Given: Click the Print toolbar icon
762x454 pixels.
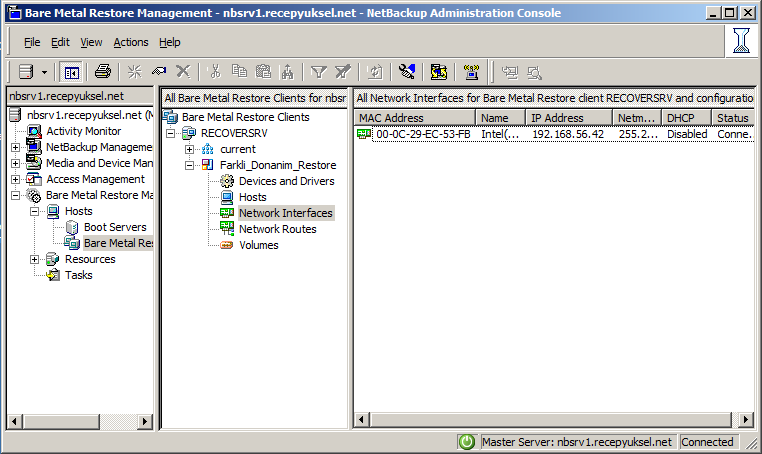Looking at the screenshot, I should (x=103, y=72).
